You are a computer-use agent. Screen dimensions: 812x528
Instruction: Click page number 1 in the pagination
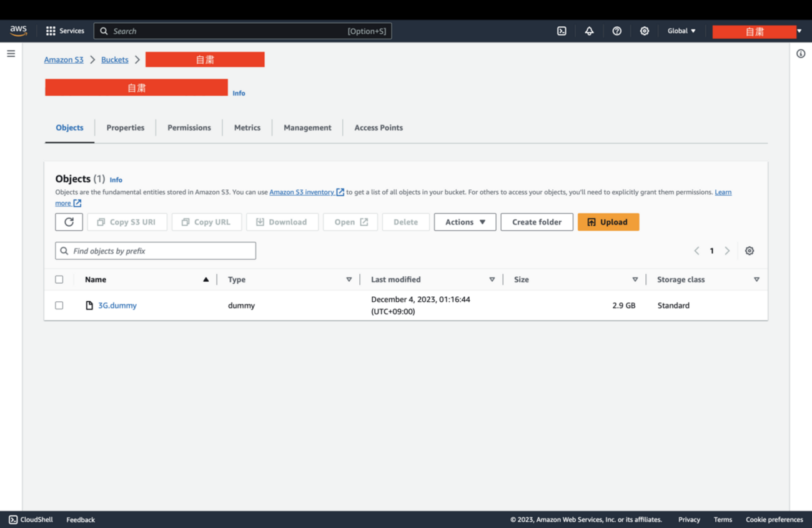click(x=711, y=251)
